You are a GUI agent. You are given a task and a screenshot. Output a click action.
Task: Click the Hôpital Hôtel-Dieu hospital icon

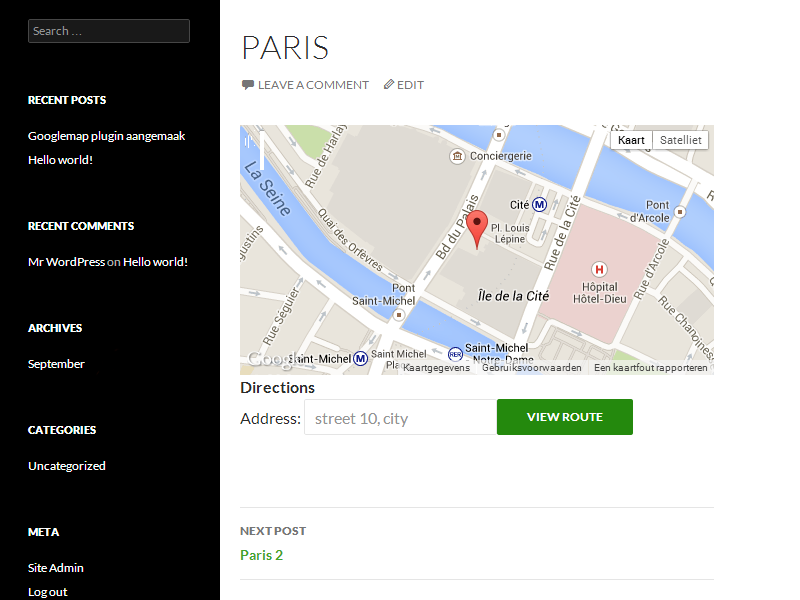pos(599,269)
